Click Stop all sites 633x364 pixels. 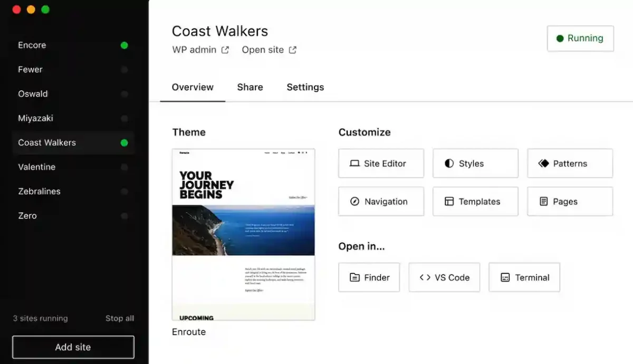(x=120, y=319)
